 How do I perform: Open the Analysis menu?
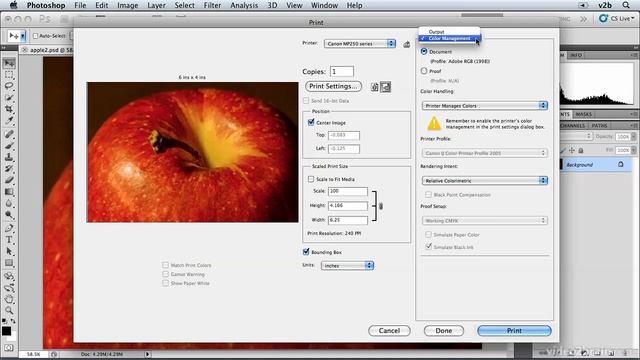point(244,5)
